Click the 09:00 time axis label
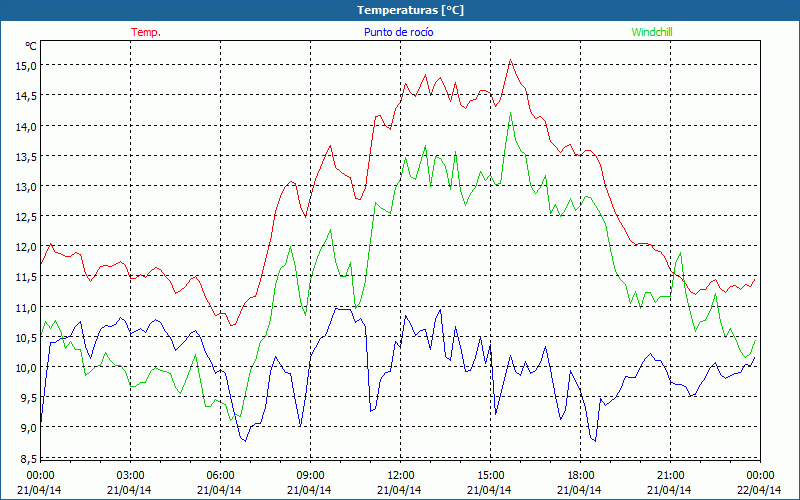The width and height of the screenshot is (800, 500). coord(310,476)
